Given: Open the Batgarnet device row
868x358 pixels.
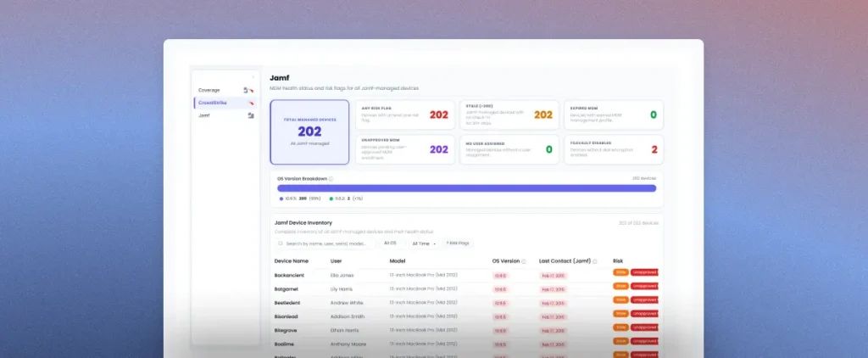Looking at the screenshot, I should tap(466, 289).
